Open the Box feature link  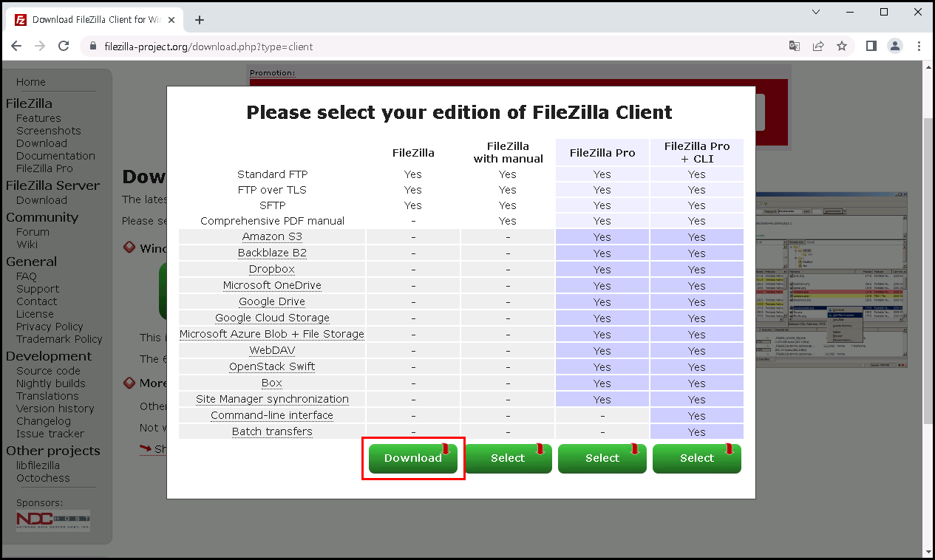pyautogui.click(x=272, y=383)
